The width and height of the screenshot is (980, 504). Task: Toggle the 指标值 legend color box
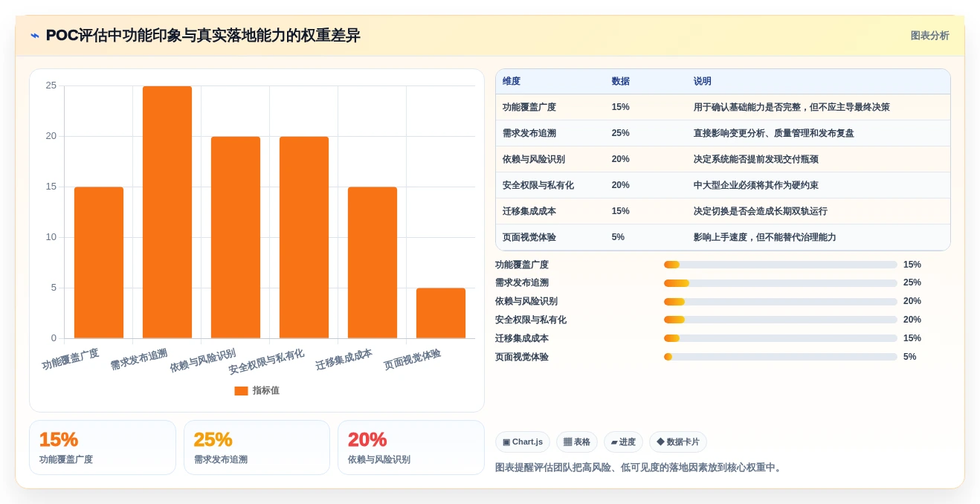241,390
